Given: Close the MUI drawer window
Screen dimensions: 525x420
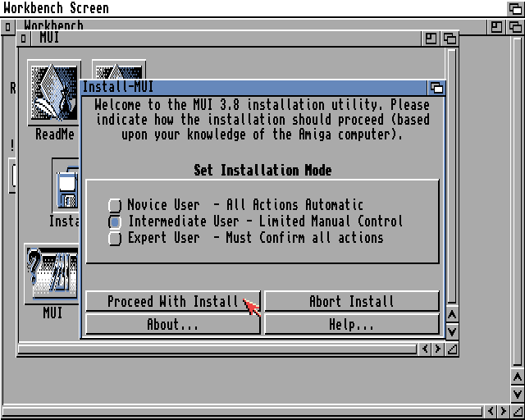Looking at the screenshot, I should click(x=24, y=39).
